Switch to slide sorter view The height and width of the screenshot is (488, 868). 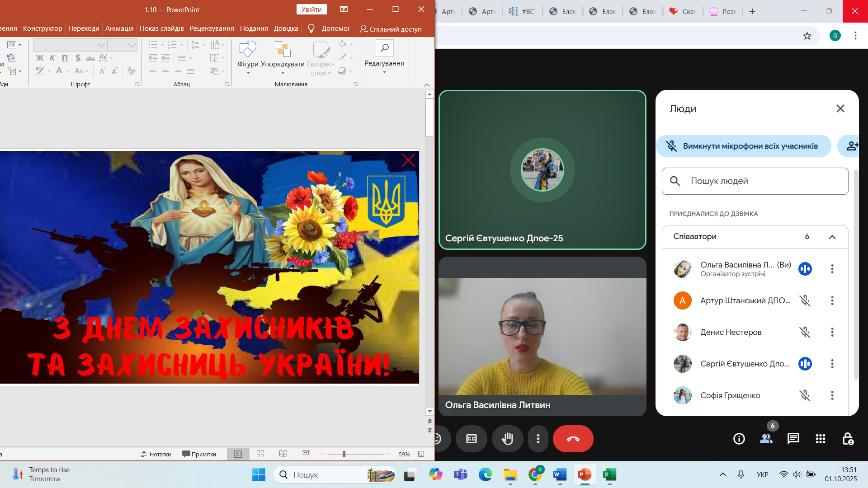click(x=260, y=454)
